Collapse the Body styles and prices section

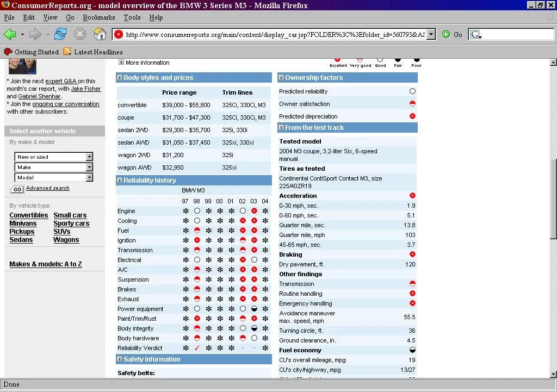(x=120, y=78)
